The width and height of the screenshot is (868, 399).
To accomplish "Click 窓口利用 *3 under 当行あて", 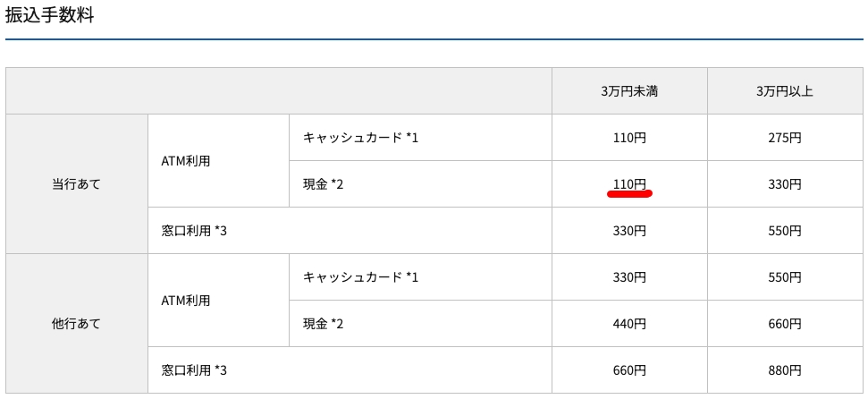I will click(195, 231).
